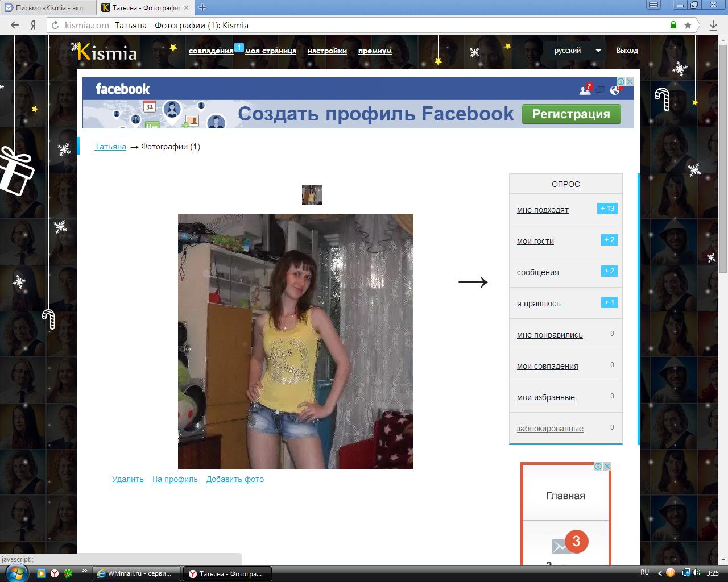The width and height of the screenshot is (728, 582).
Task: Open я нравлюсь list
Action: 539,304
